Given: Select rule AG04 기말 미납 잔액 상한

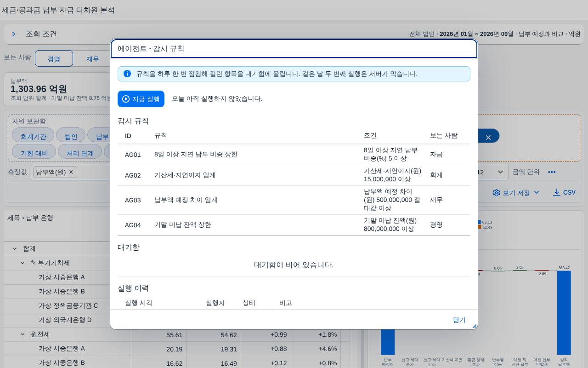Looking at the screenshot, I should click(x=294, y=225).
